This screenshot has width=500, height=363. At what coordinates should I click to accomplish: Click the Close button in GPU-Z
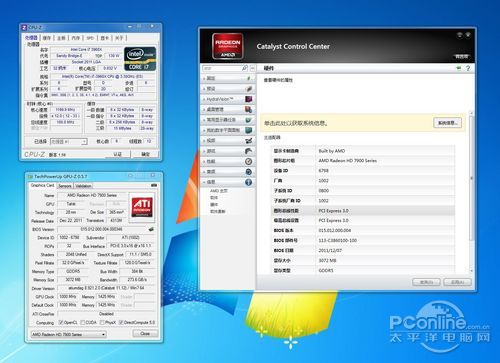click(x=145, y=334)
